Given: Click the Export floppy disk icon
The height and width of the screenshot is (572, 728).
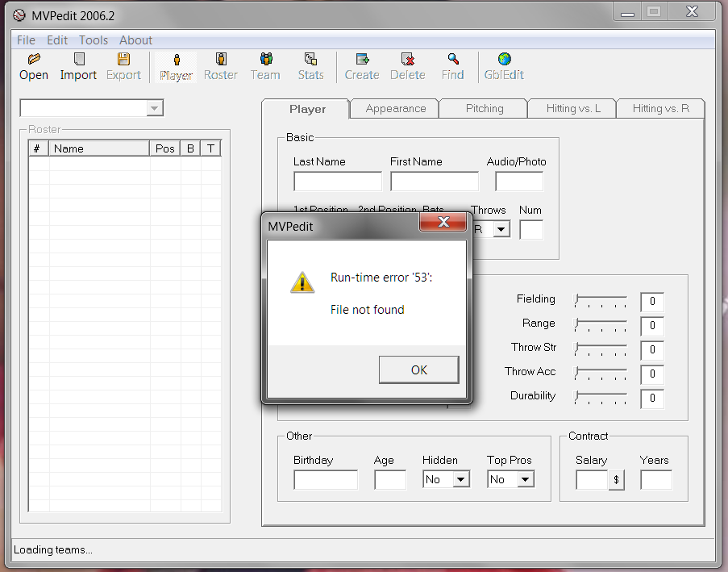Looking at the screenshot, I should pyautogui.click(x=123, y=59).
